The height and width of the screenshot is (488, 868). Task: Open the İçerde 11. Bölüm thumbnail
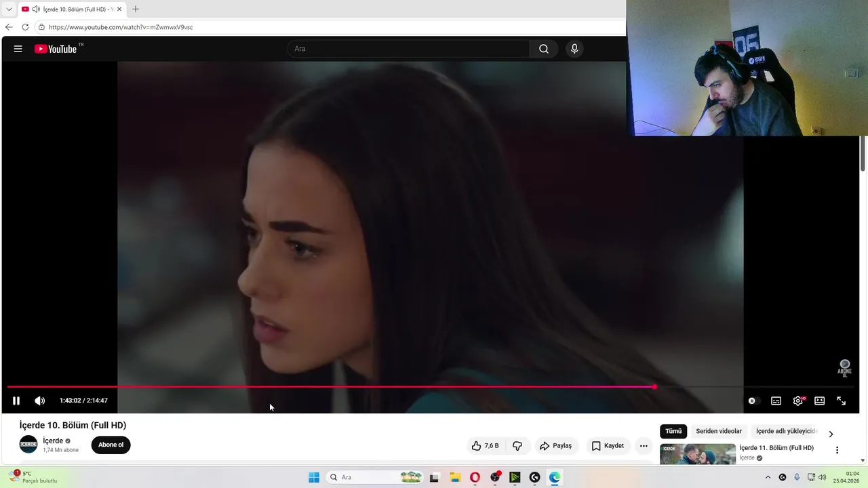(x=698, y=454)
